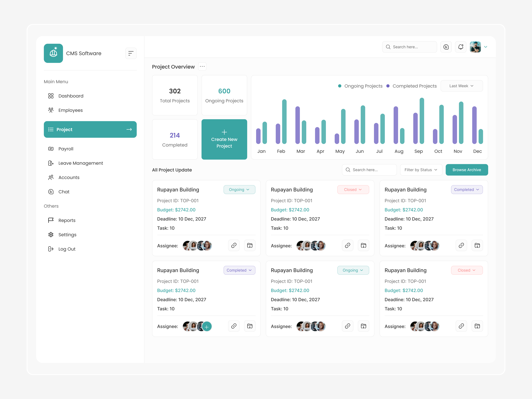Expand the profile avatar chevron
The image size is (532, 399).
point(486,47)
